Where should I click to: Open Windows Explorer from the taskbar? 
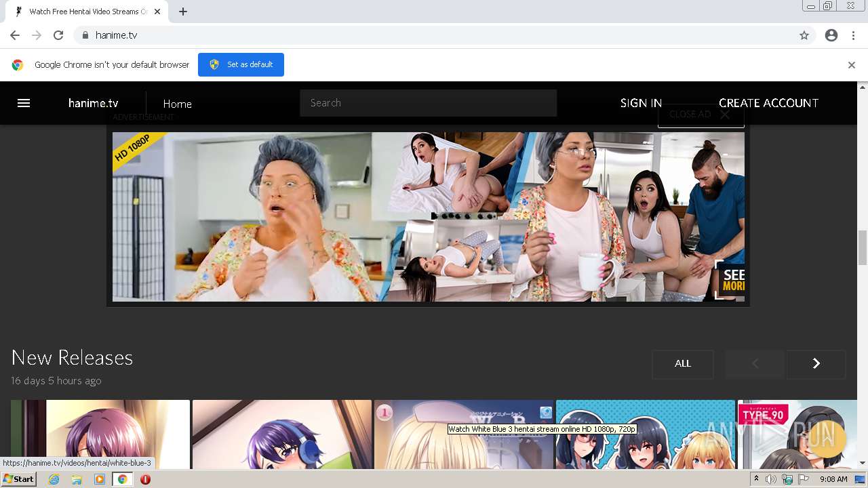(x=77, y=479)
